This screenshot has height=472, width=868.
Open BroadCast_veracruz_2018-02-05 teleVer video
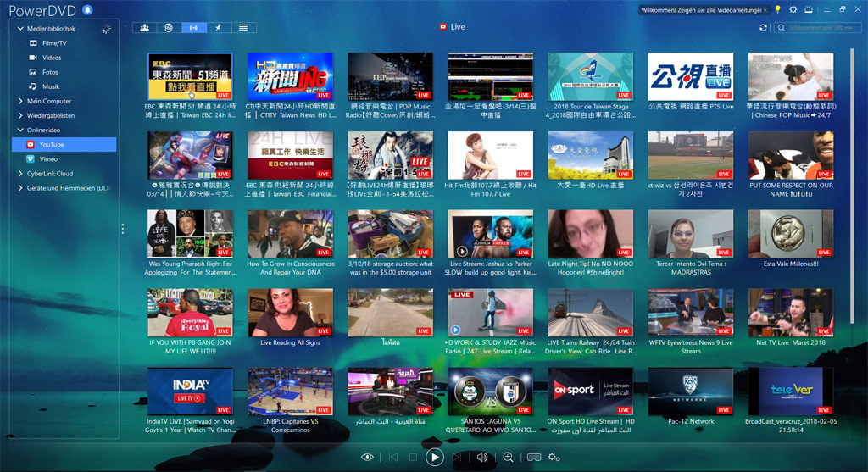click(x=791, y=391)
